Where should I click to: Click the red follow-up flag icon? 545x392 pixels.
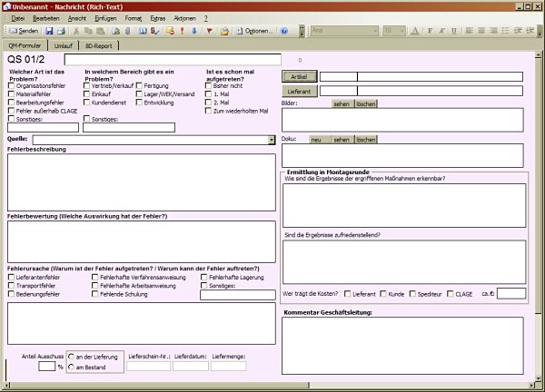click(210, 30)
